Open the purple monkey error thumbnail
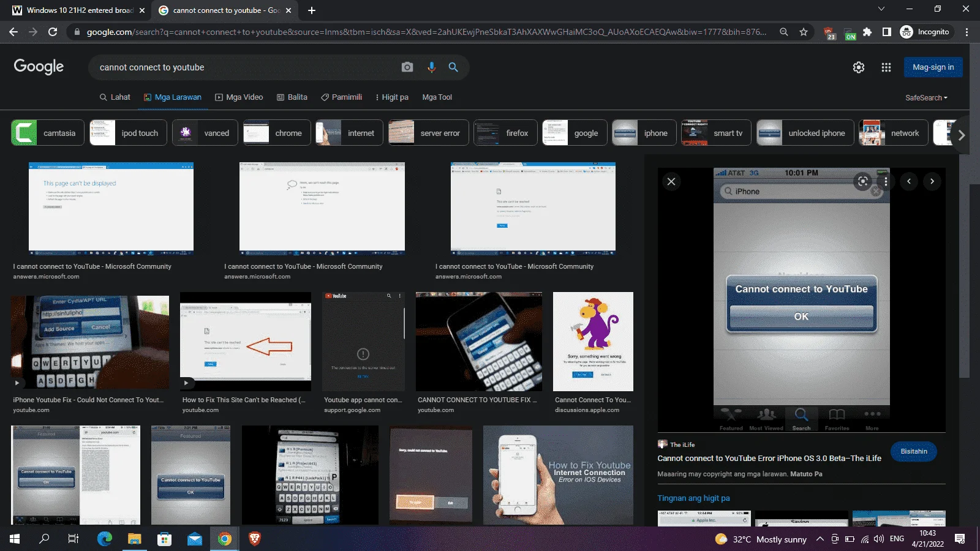This screenshot has height=551, width=980. 593,342
